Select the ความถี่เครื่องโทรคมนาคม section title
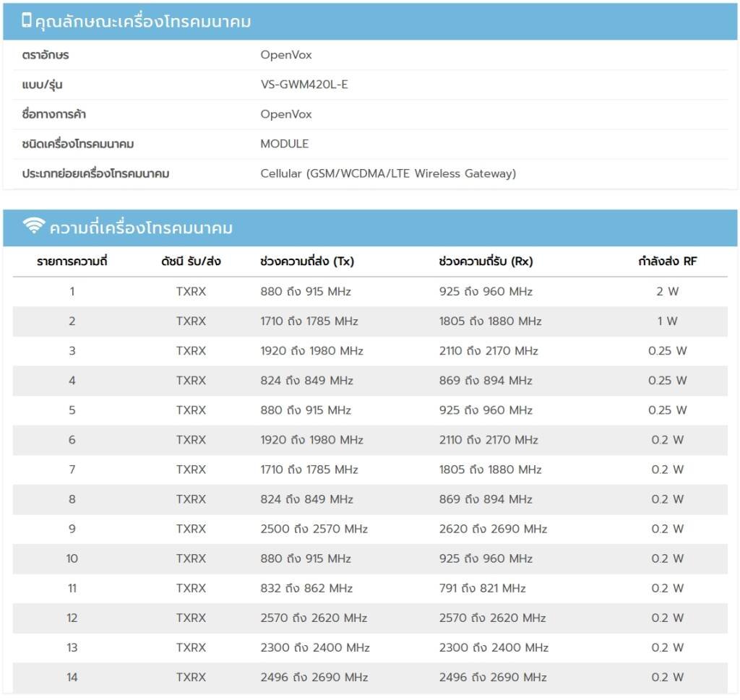740x700 pixels. 141,228
